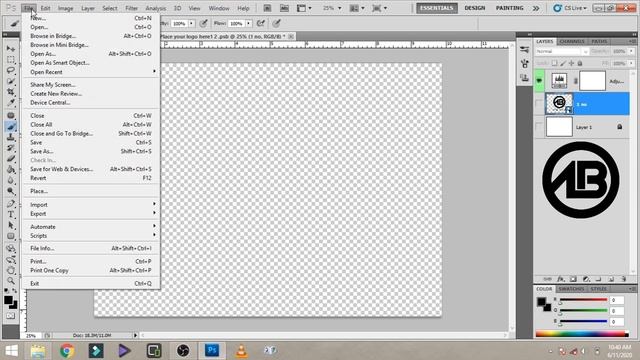Click the Layer 1 thumbnail
This screenshot has height=360, width=640.
pyautogui.click(x=559, y=127)
